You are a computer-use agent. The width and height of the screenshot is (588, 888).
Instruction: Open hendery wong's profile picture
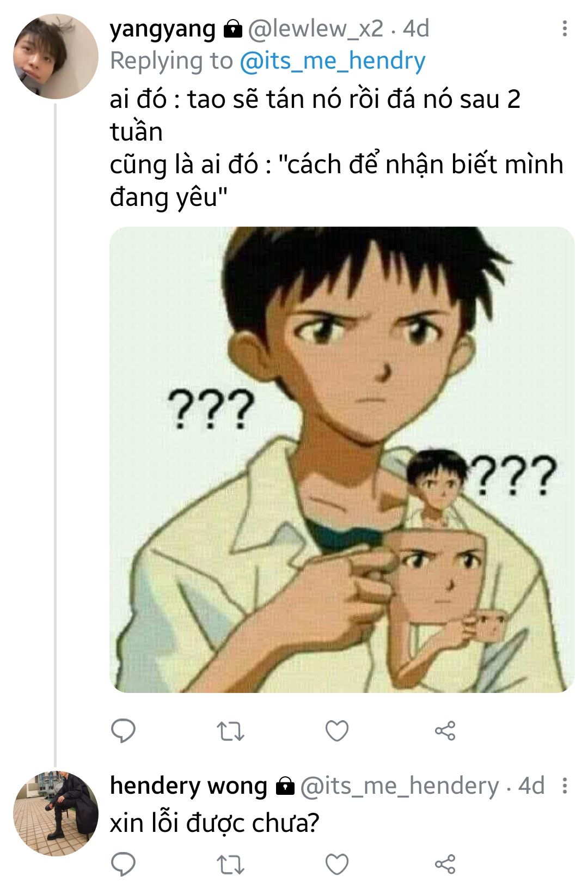click(x=56, y=813)
